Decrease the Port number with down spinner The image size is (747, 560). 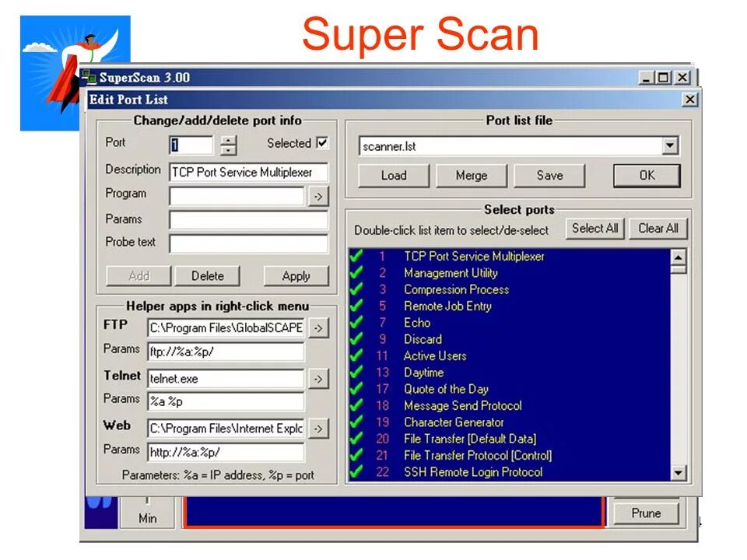point(229,150)
